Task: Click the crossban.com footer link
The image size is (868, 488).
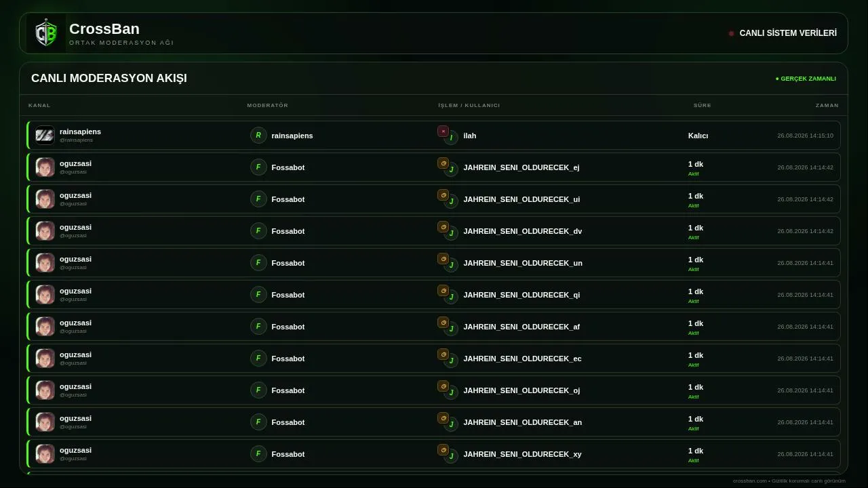Action: point(749,481)
